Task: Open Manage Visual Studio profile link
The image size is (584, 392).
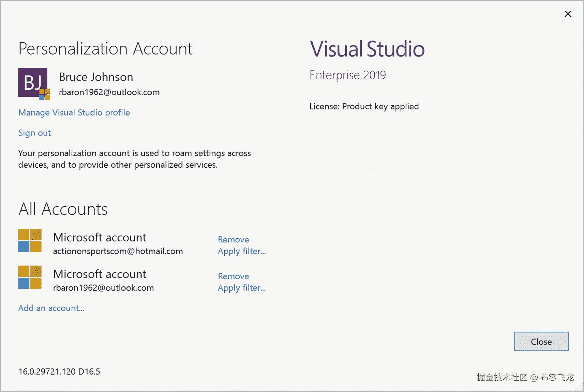Action: (74, 112)
